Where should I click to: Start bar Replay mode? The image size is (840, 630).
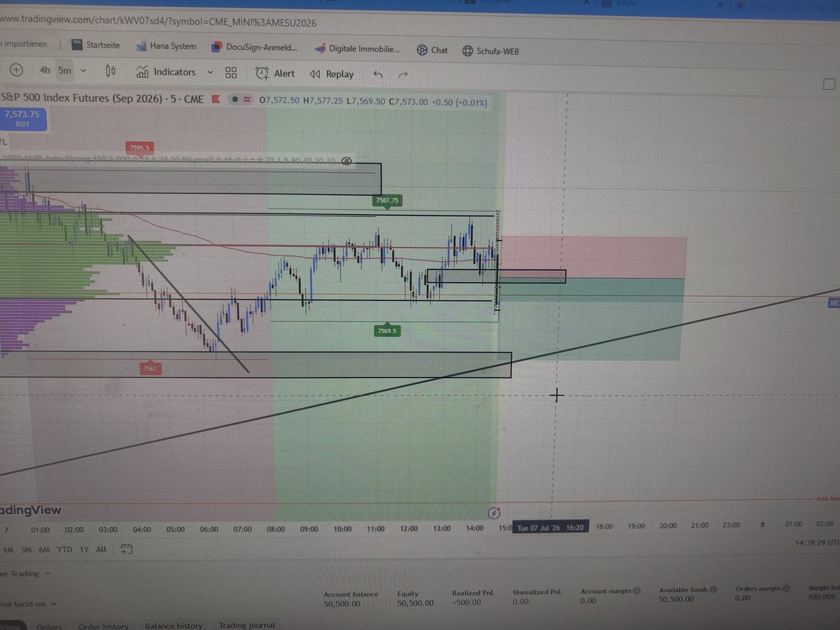pyautogui.click(x=332, y=73)
